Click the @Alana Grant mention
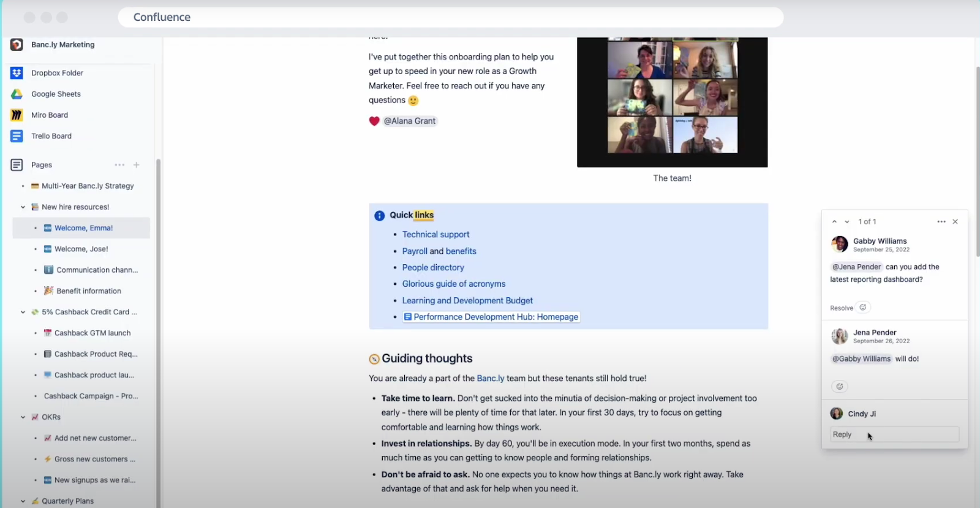Screen dimensions: 980x508 click(x=410, y=121)
